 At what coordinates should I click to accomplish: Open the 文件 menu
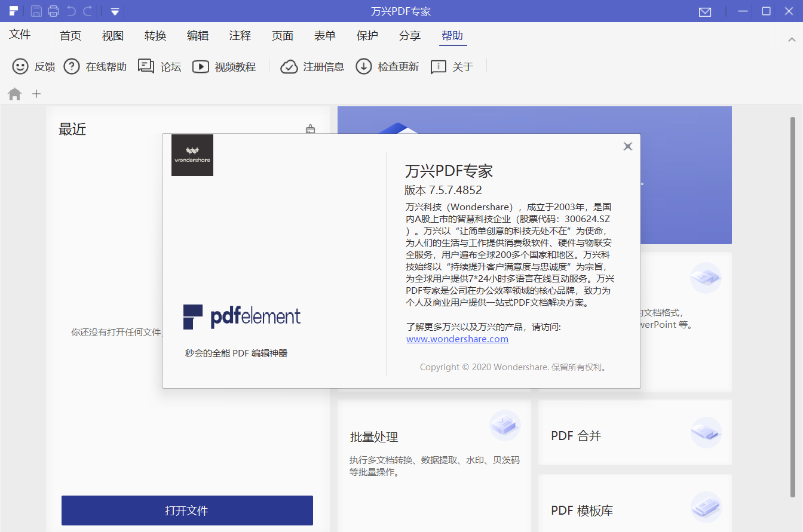click(20, 35)
